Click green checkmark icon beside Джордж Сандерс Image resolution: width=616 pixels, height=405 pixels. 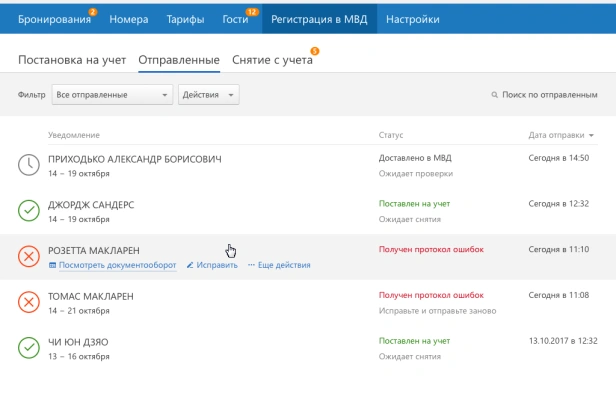click(29, 210)
